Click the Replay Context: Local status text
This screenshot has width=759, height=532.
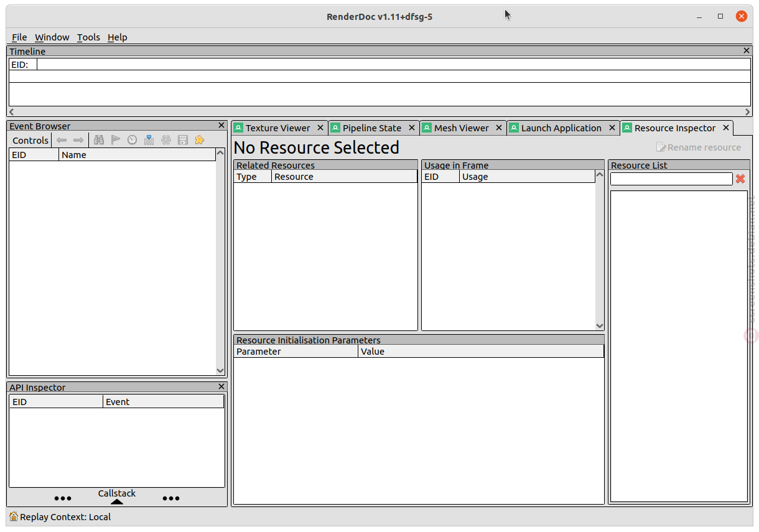(65, 516)
